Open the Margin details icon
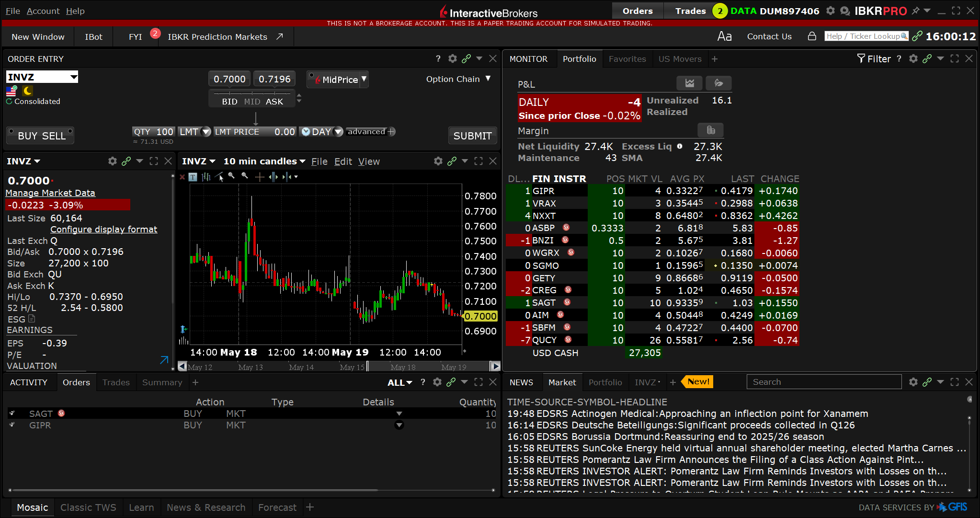 click(x=711, y=130)
